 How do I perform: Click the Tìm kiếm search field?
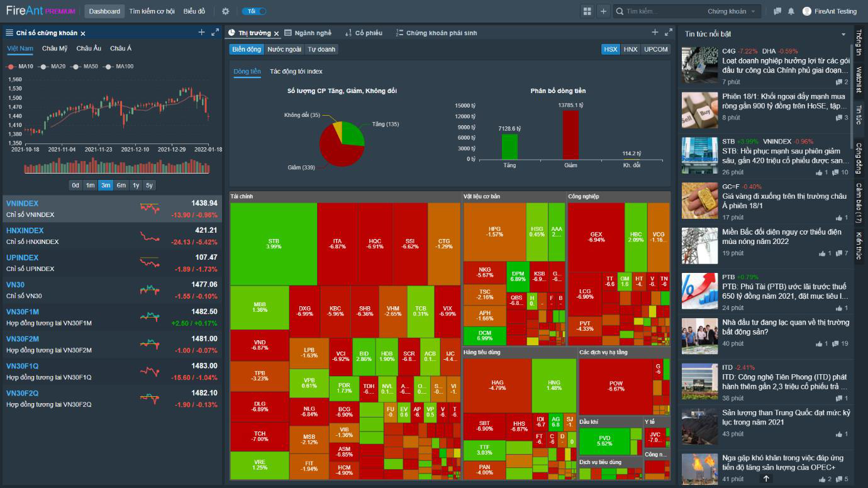click(660, 11)
